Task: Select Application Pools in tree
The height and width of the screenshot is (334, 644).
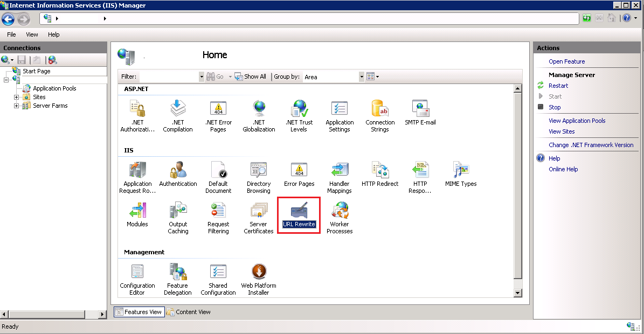Action: 54,88
